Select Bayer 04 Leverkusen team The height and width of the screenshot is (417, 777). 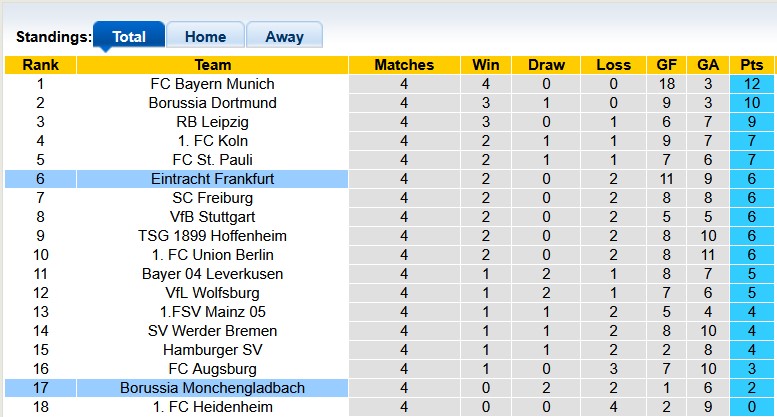click(212, 274)
